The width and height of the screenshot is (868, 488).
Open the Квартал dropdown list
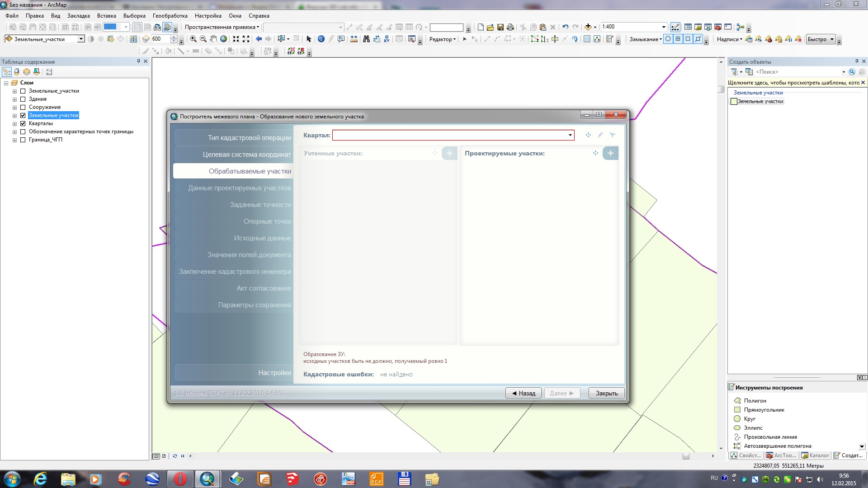click(570, 135)
